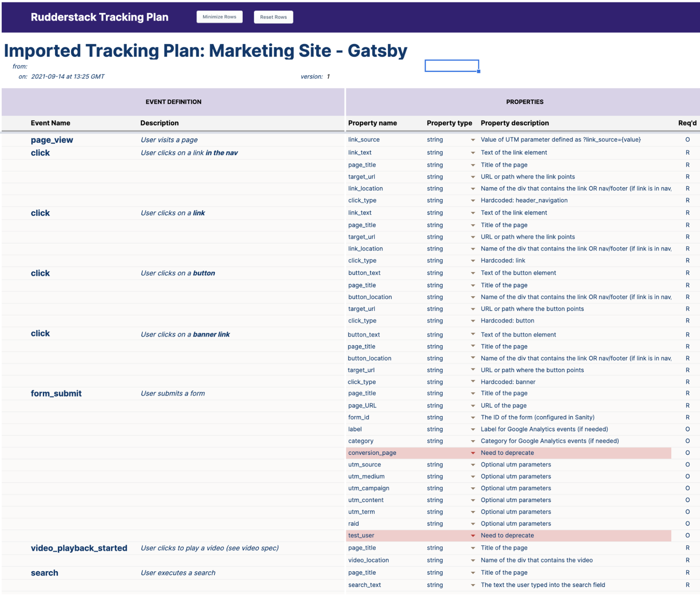
Task: Click the selected blue-bordered cell near version
Action: coord(452,65)
